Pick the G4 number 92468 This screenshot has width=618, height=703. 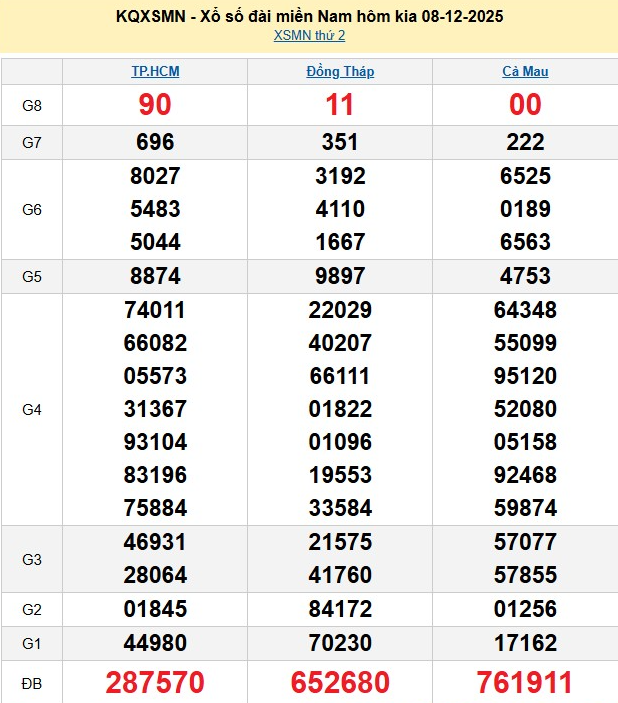coord(525,475)
